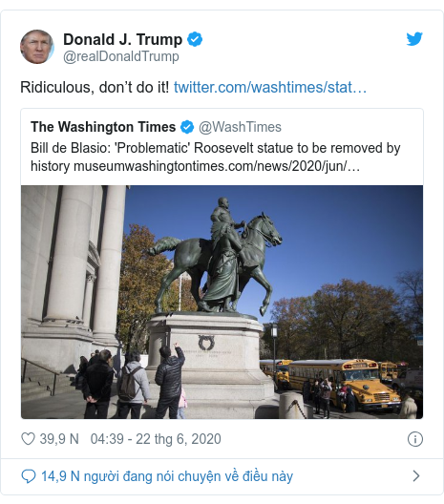Click the Donald J. Trump display name
This screenshot has width=444, height=504.
tap(122, 39)
